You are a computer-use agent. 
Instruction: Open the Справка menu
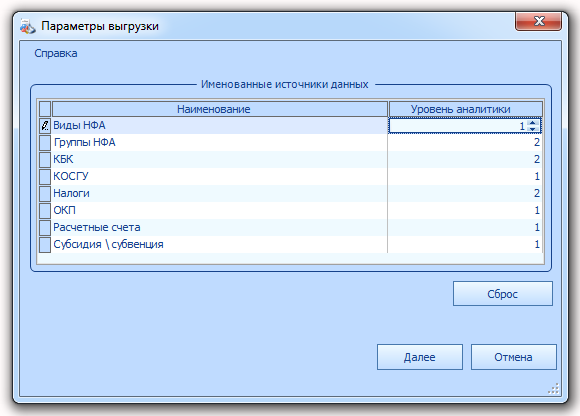point(56,54)
